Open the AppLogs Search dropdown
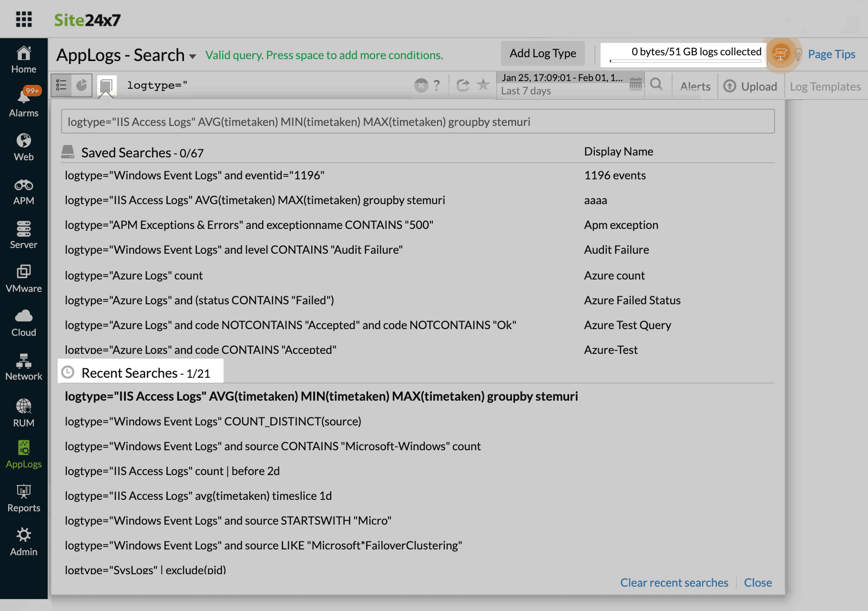Viewport: 868px width, 611px height. pyautogui.click(x=193, y=56)
